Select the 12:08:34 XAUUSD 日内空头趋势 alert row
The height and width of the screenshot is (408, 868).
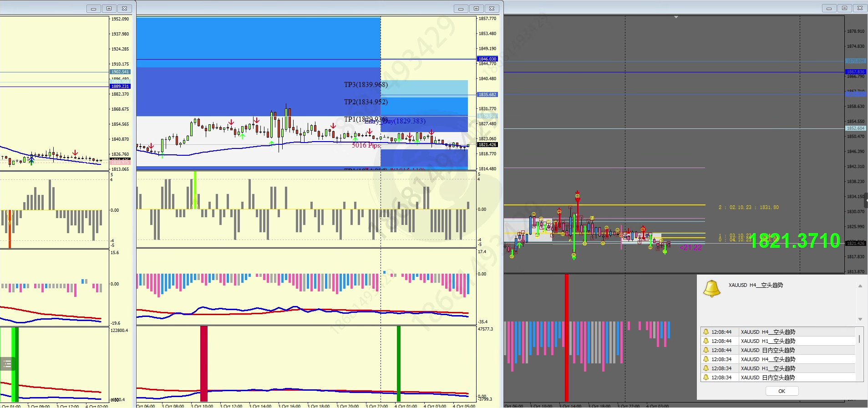pyautogui.click(x=778, y=377)
